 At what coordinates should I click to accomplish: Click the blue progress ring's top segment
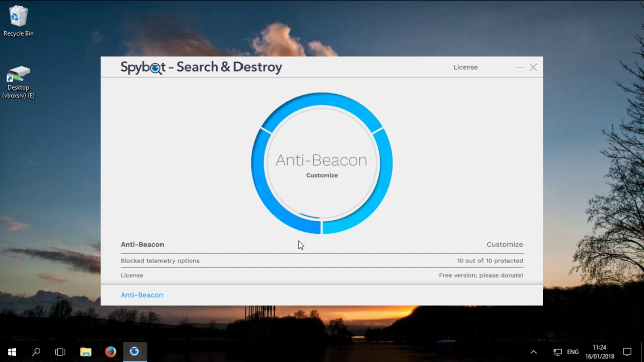coord(322,99)
